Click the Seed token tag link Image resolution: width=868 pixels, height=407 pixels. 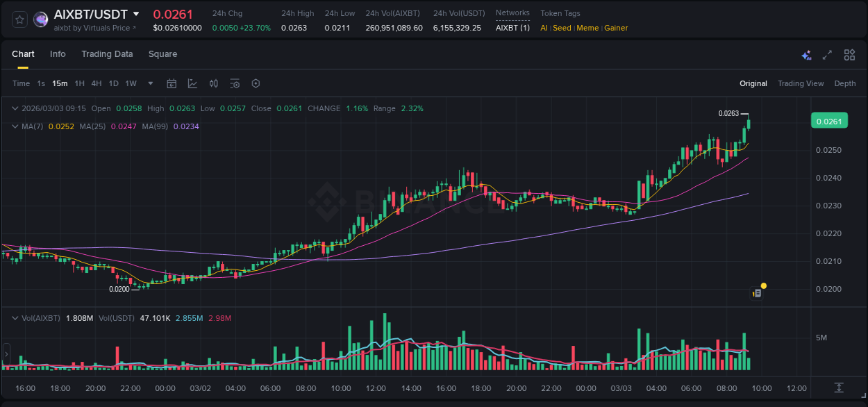(561, 28)
